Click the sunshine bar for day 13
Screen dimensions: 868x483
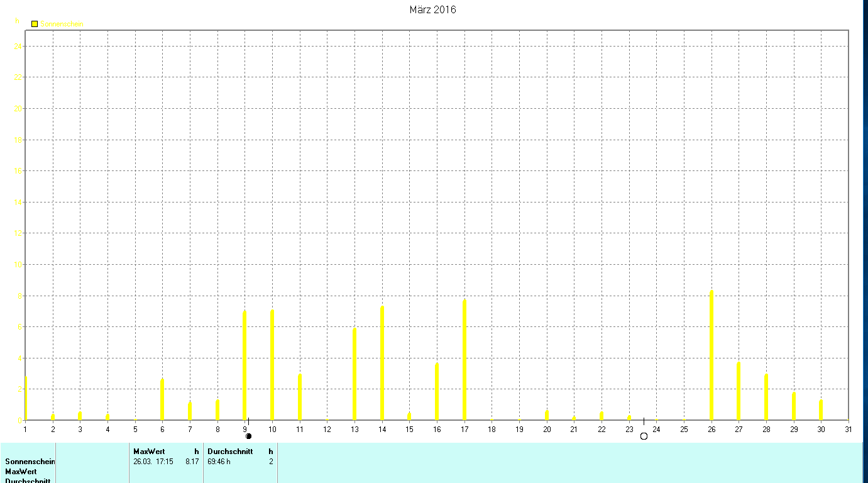[354, 374]
